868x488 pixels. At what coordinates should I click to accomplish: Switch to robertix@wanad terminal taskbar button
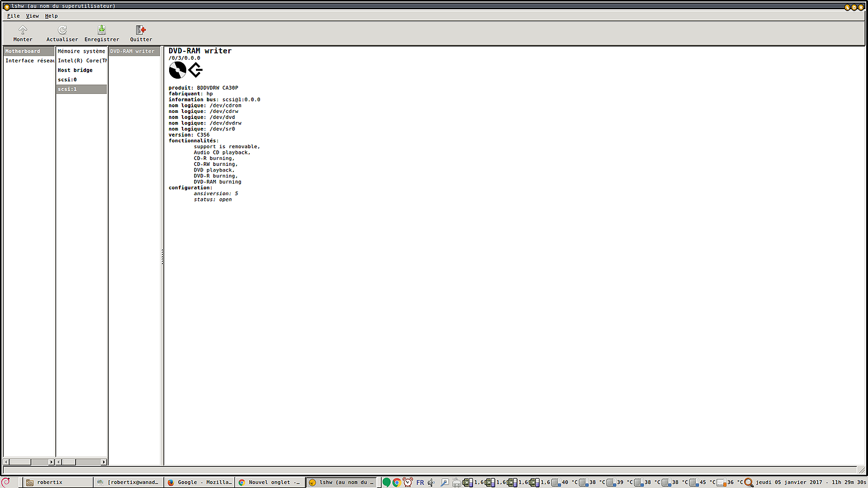pyautogui.click(x=129, y=482)
